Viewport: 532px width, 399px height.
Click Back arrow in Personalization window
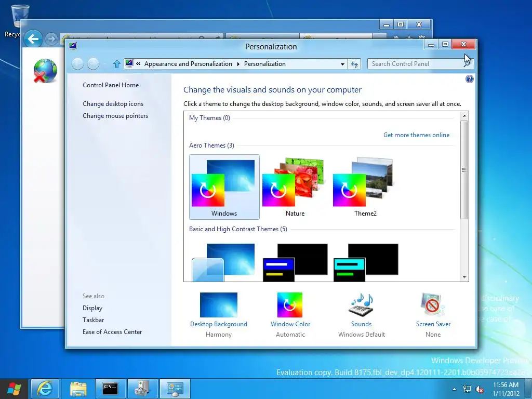point(78,64)
